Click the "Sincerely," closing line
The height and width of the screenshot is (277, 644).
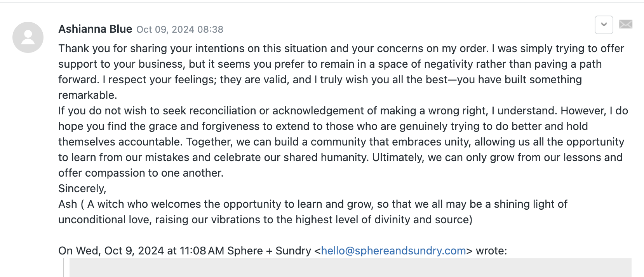82,188
